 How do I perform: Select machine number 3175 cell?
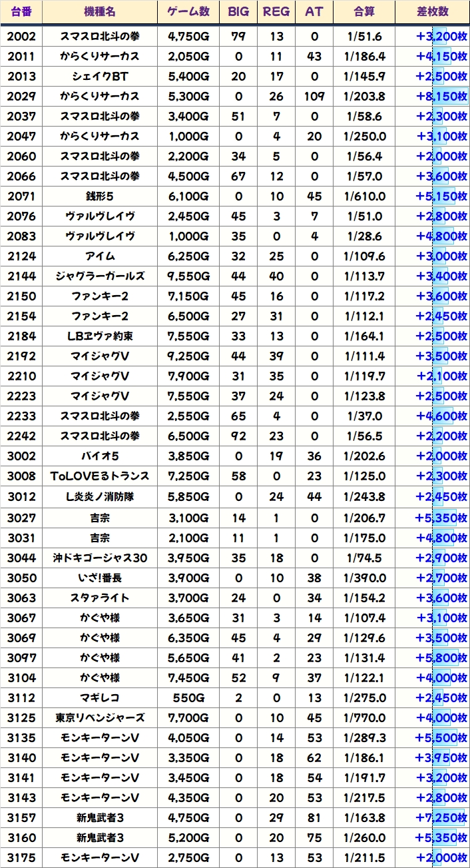[x=21, y=857]
